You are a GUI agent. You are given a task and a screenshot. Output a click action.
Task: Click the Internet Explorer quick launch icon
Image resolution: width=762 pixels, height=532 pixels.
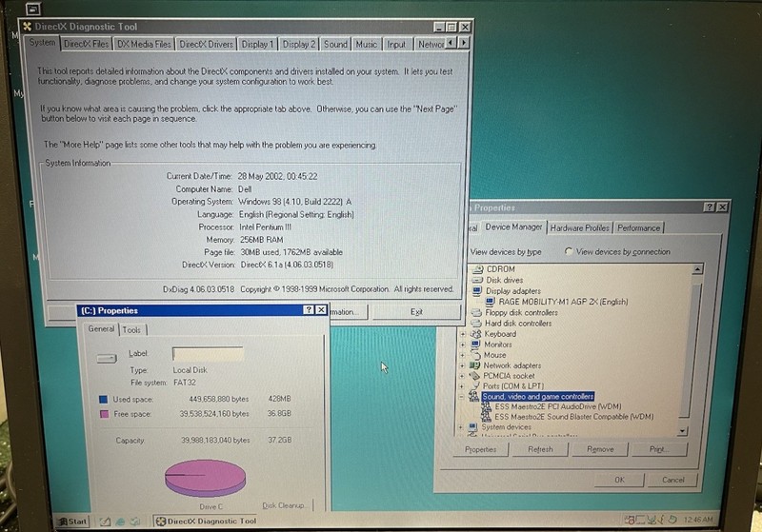(x=120, y=522)
